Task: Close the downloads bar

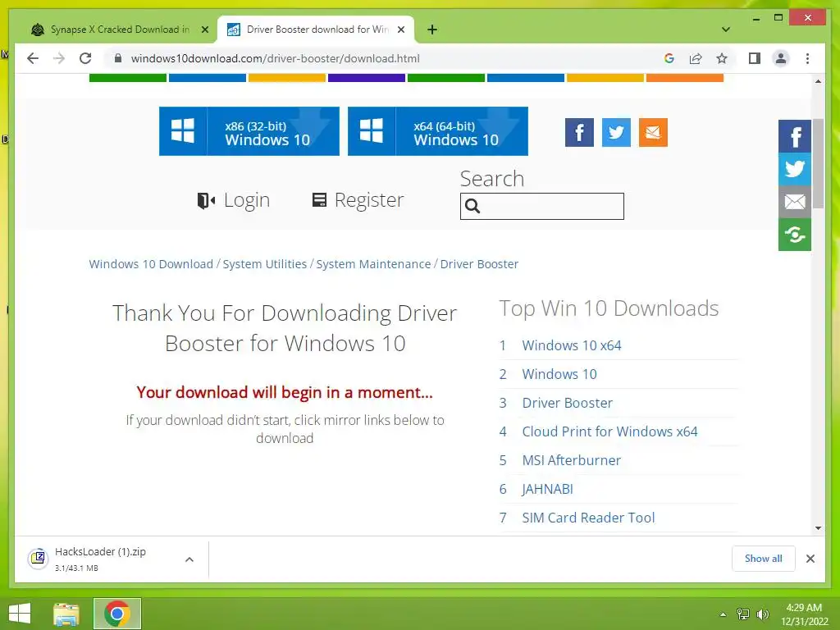Action: tap(810, 559)
